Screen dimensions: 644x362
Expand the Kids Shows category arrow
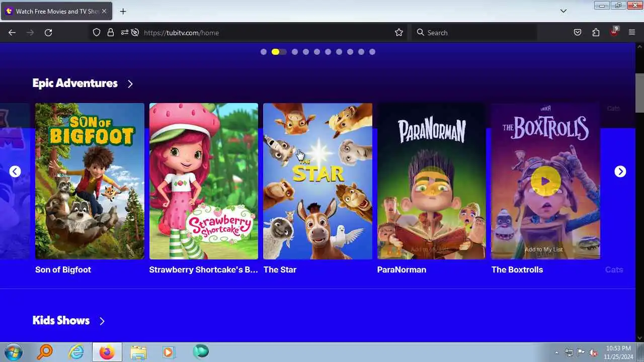pos(102,321)
